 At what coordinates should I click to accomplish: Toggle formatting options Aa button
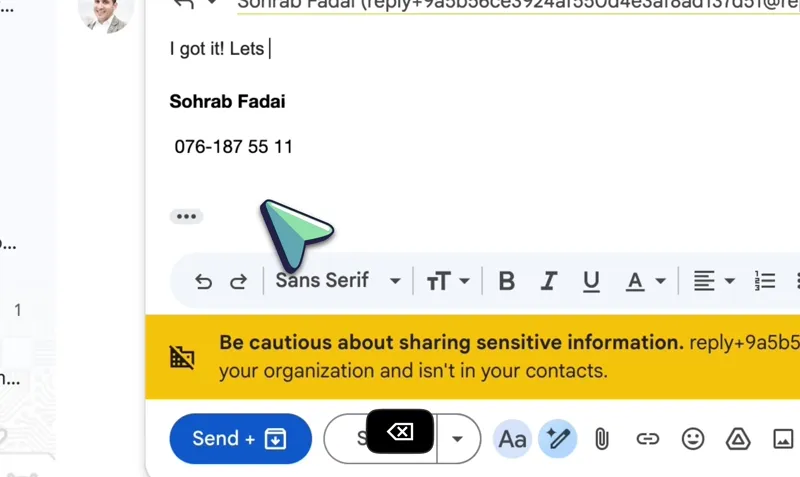click(513, 438)
